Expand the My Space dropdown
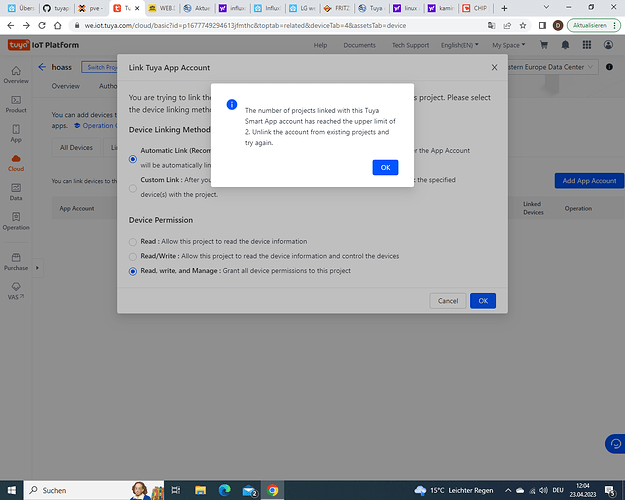Screen dimensions: 625x500 point(509,45)
